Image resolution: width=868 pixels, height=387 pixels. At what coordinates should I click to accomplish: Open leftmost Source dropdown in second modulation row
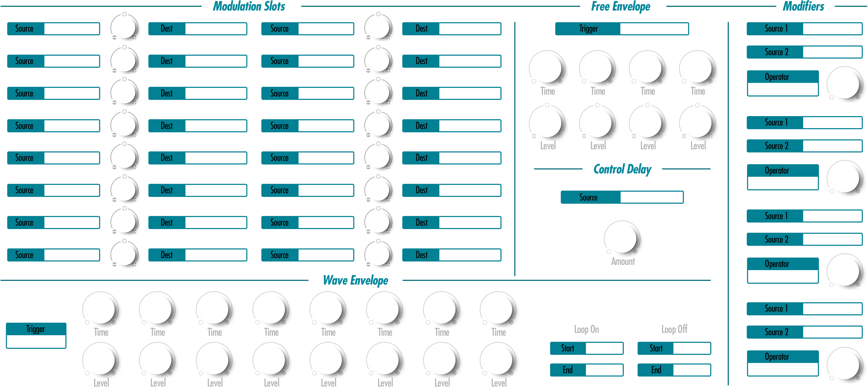click(54, 61)
